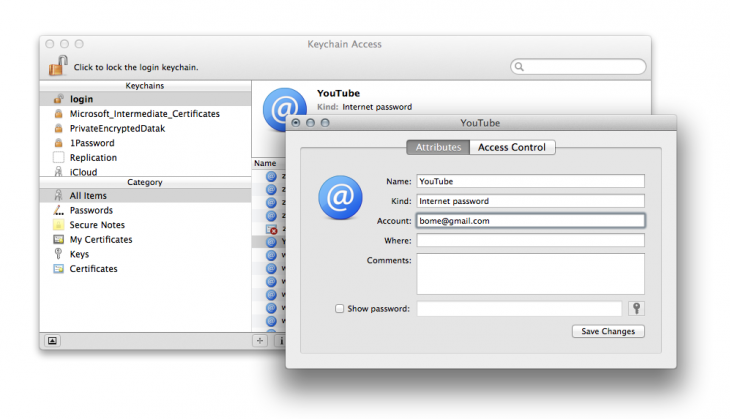Image resolution: width=730 pixels, height=419 pixels.
Task: Show the Keys category
Action: [x=145, y=254]
